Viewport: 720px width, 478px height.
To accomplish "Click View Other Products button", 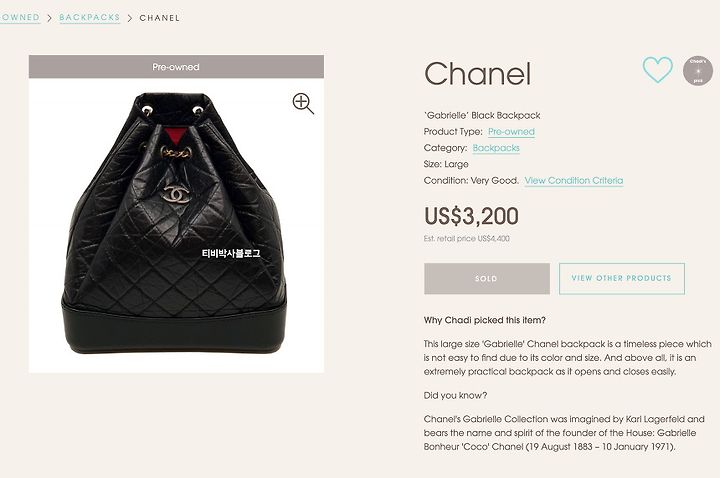I will pyautogui.click(x=622, y=279).
